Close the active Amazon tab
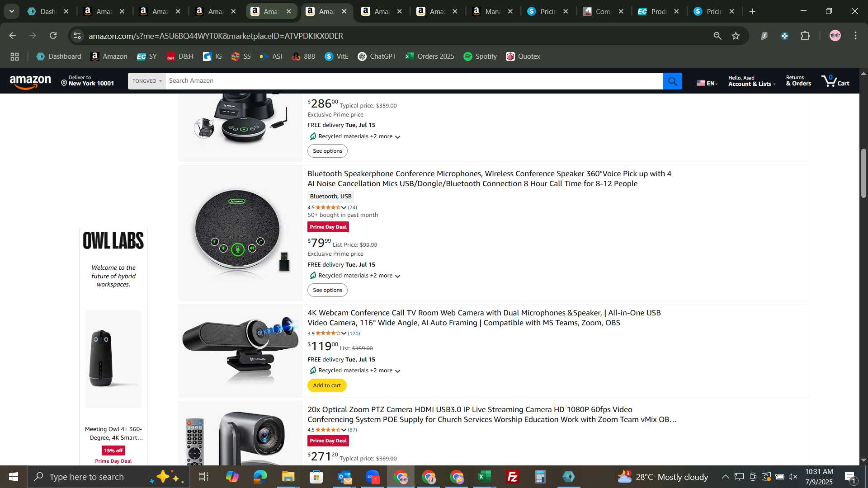This screenshot has height=488, width=868. [x=344, y=11]
